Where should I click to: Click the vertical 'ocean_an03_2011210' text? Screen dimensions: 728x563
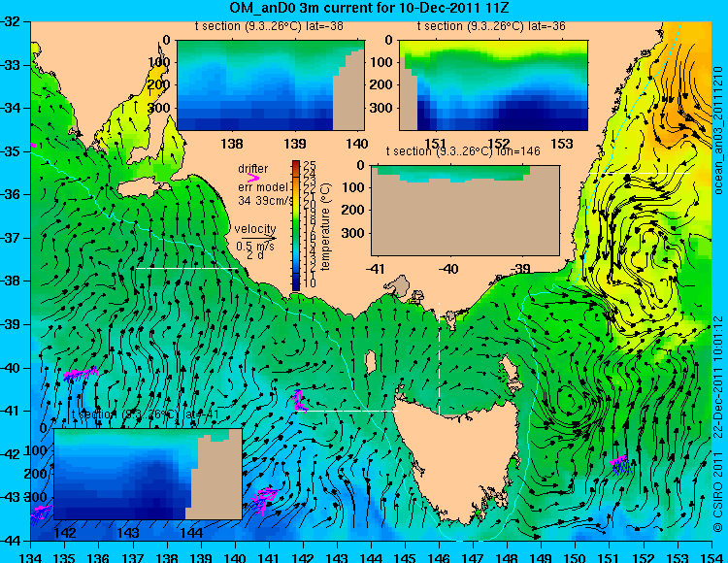pyautogui.click(x=717, y=130)
